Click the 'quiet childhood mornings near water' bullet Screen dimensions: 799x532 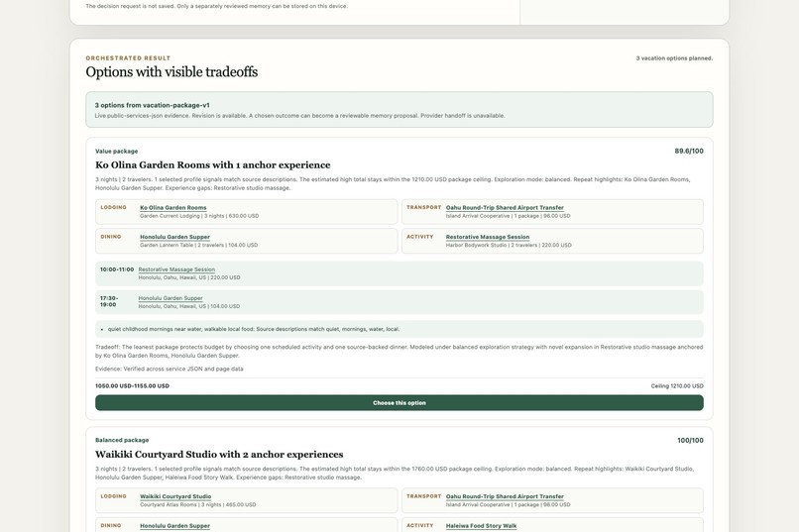click(253, 329)
